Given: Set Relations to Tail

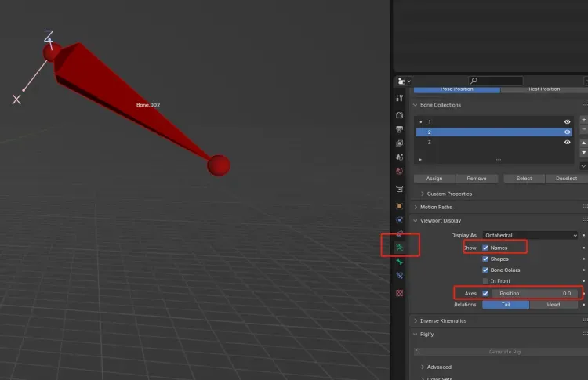Looking at the screenshot, I should (506, 305).
